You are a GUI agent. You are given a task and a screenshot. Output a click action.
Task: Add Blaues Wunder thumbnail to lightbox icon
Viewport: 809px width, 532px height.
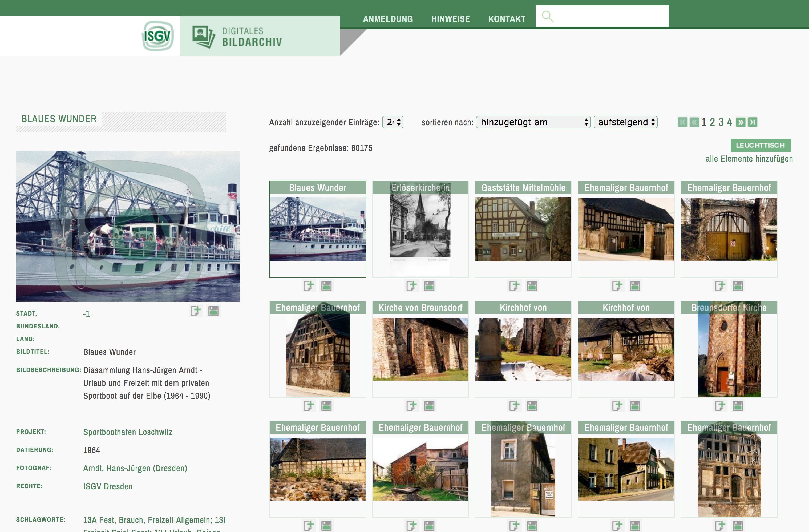(309, 286)
